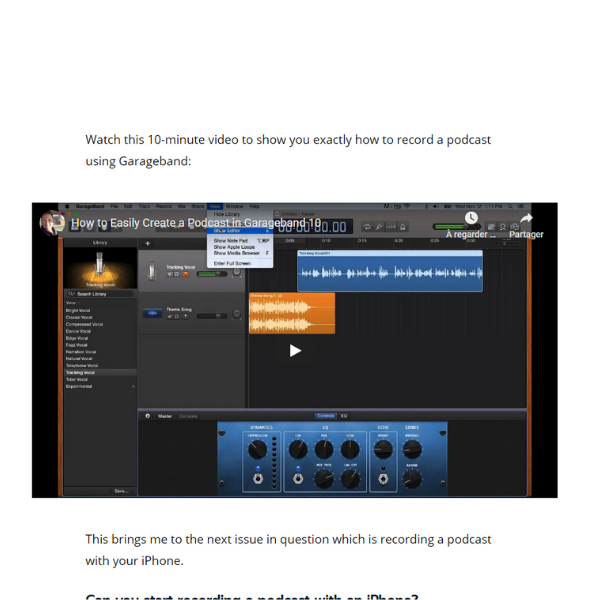Click the 00:00:00.00 time display
The image size is (600, 600).
[x=312, y=227]
